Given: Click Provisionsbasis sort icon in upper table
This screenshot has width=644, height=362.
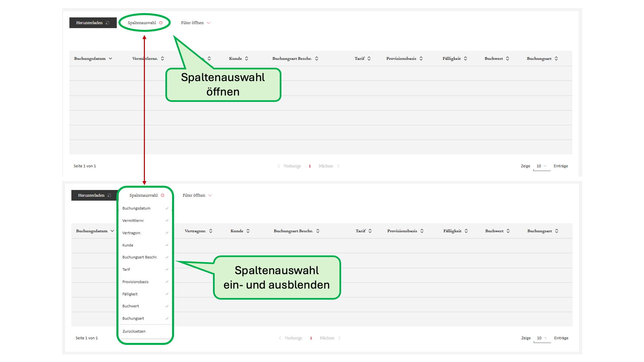Looking at the screenshot, I should coord(421,58).
